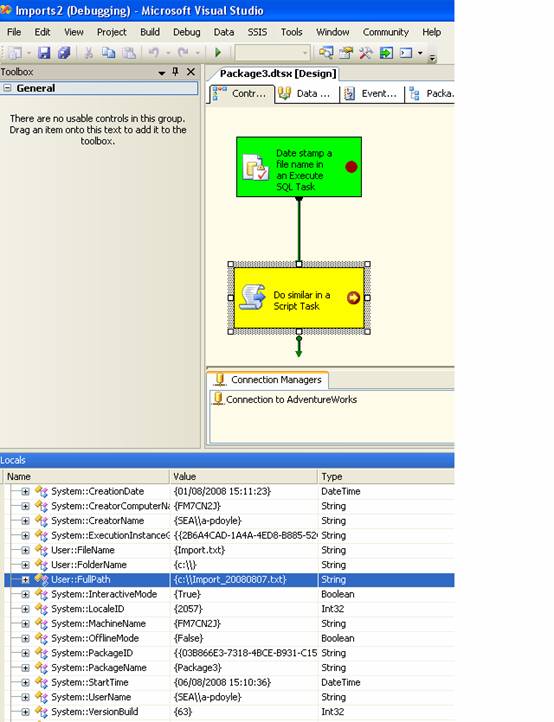Expand the User::FolderName variable
Image resolution: width=554 pixels, height=722 pixels.
pyautogui.click(x=25, y=565)
